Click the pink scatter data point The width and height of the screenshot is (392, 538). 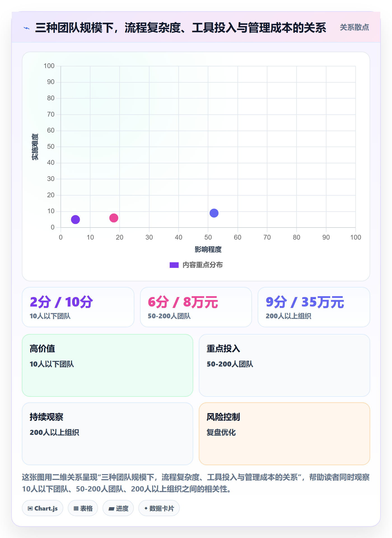[x=114, y=218]
